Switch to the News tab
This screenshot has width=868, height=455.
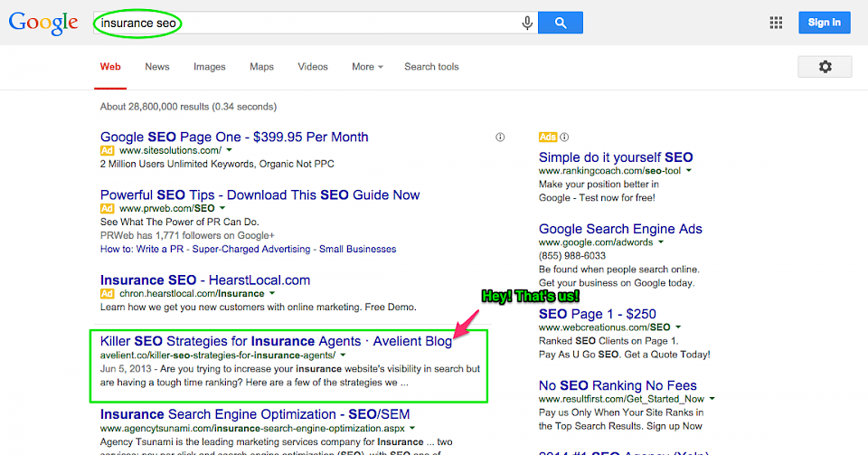157,66
